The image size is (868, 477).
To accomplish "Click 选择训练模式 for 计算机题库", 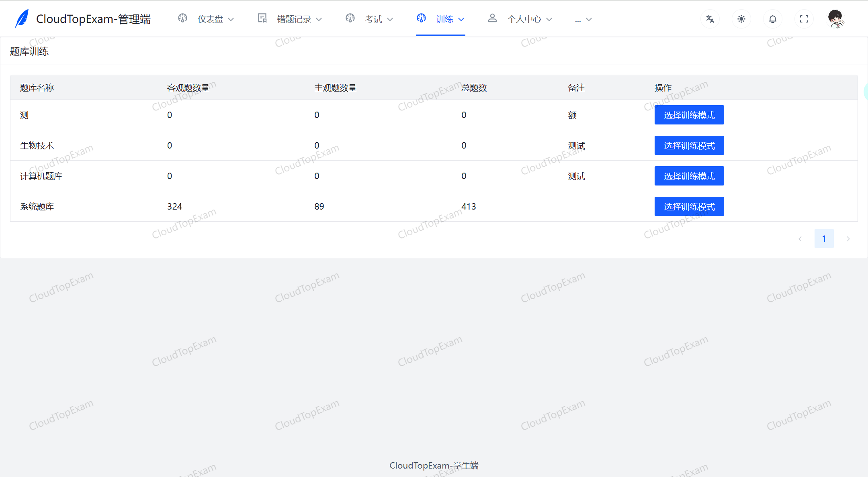I will (x=689, y=176).
